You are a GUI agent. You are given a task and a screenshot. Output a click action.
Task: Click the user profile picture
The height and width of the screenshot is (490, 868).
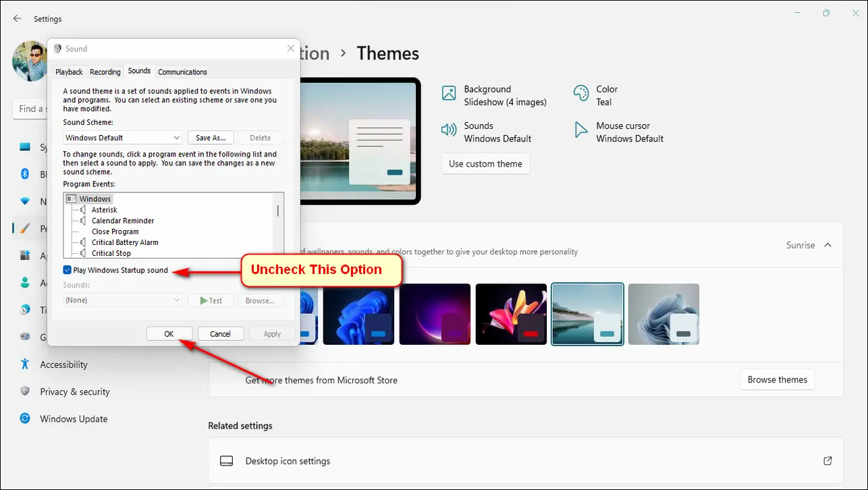point(30,61)
